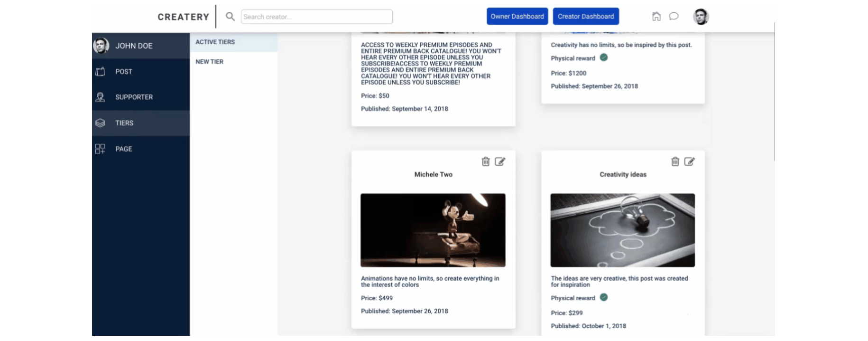The width and height of the screenshot is (868, 341).
Task: Delete the Michele Two tier
Action: tap(486, 161)
